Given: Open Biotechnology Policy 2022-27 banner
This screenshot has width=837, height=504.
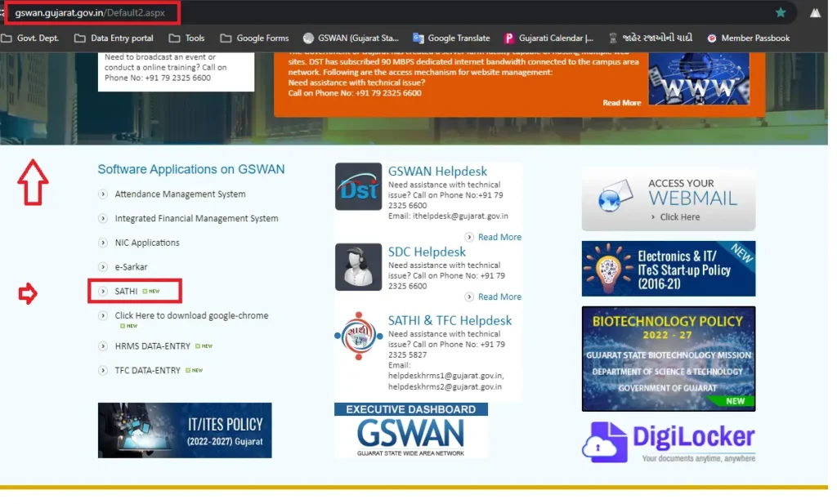Looking at the screenshot, I should pos(669,359).
